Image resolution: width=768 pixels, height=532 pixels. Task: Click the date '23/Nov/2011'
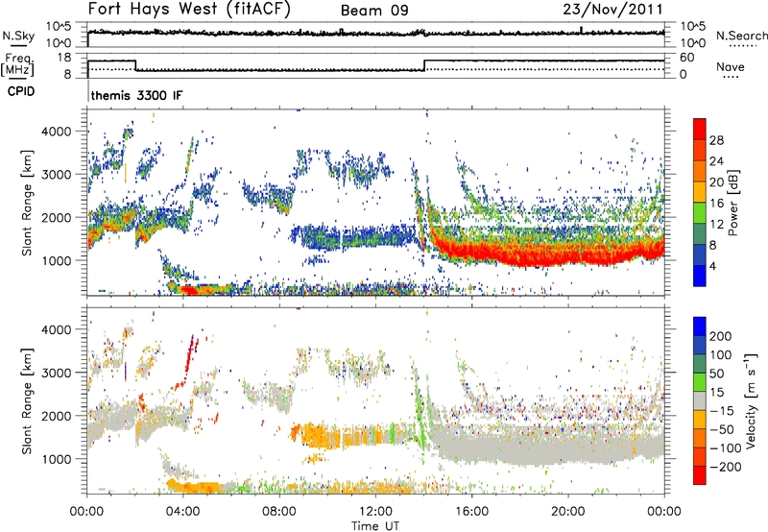[612, 9]
